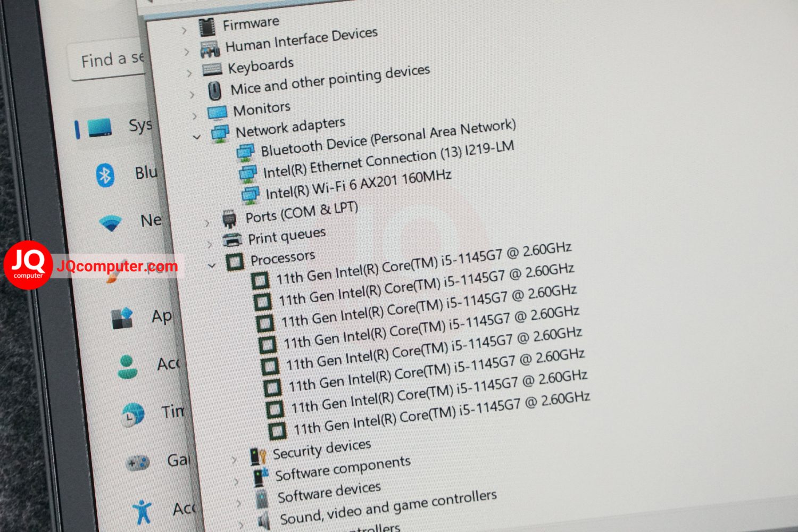The width and height of the screenshot is (798, 532).
Task: Select the Print queues label
Action: [287, 236]
